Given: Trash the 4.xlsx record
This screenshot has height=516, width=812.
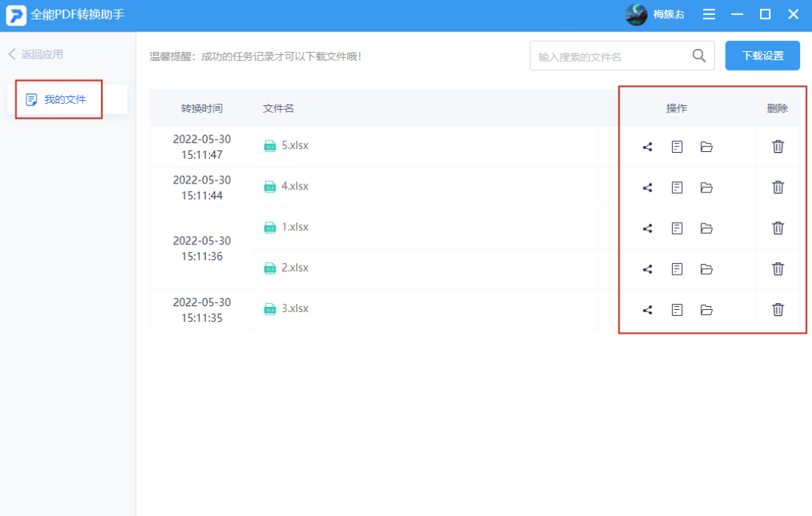Looking at the screenshot, I should [x=778, y=187].
